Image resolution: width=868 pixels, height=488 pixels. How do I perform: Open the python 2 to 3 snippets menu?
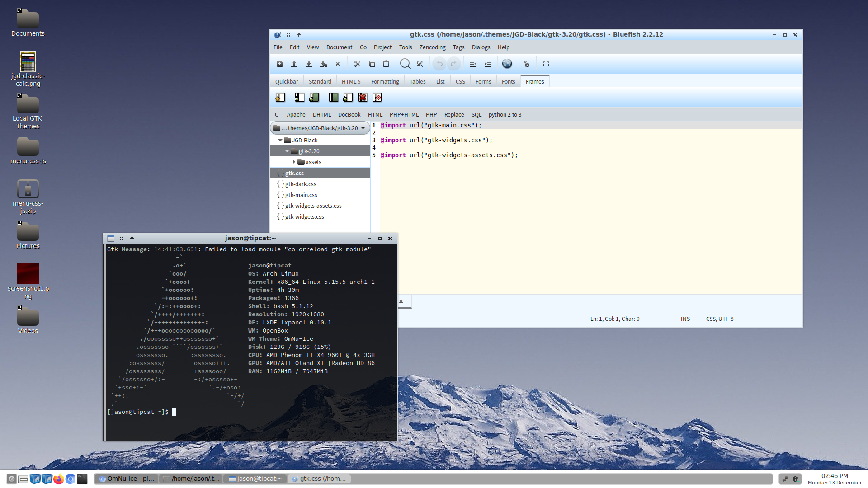(x=505, y=115)
